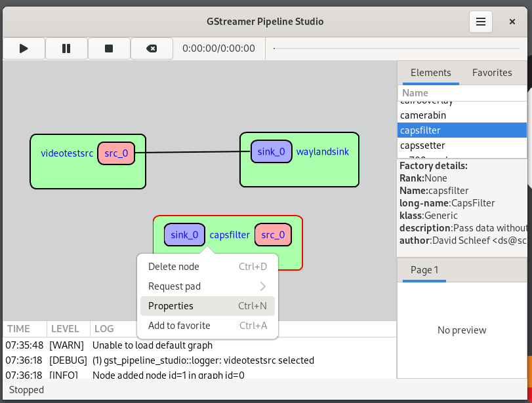Switch to the Favorites tab
This screenshot has height=403, width=532.
pyautogui.click(x=492, y=73)
